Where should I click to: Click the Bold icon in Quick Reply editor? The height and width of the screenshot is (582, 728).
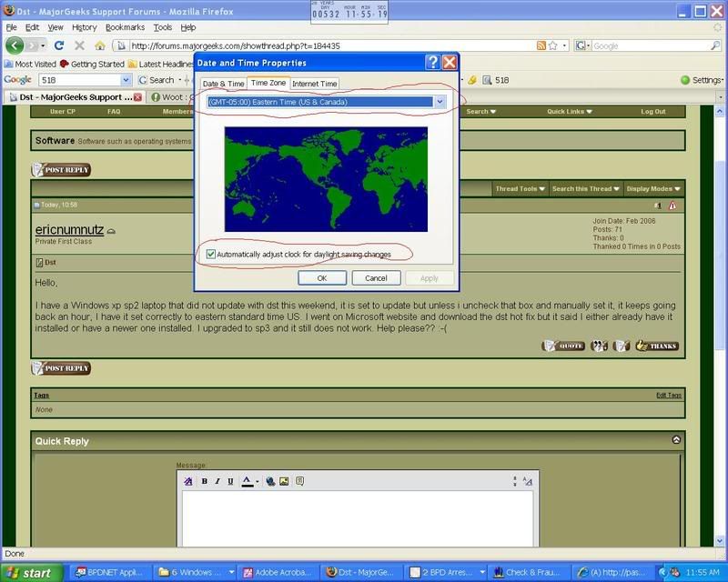click(x=205, y=481)
